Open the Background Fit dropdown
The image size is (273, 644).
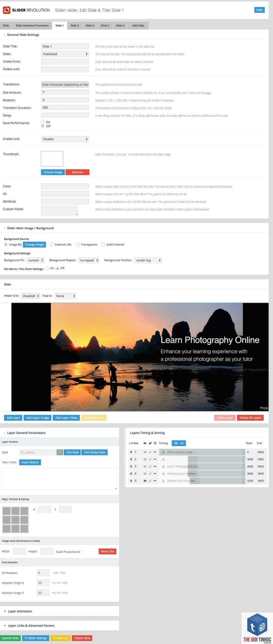tap(35, 260)
